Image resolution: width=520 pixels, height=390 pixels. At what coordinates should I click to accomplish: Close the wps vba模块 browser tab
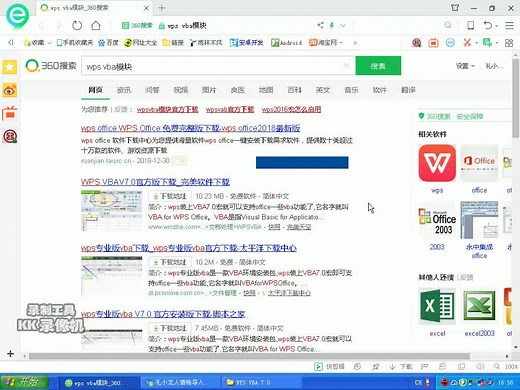(x=146, y=8)
